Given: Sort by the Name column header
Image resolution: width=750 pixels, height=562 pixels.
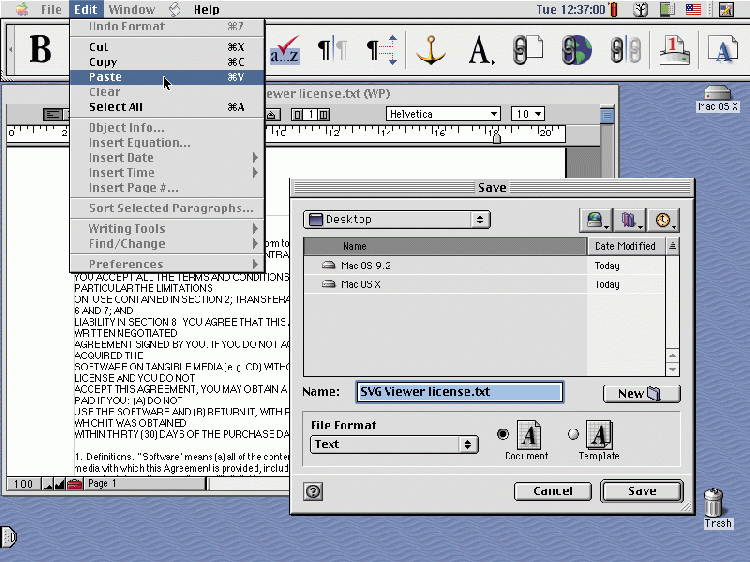Looking at the screenshot, I should (x=445, y=246).
